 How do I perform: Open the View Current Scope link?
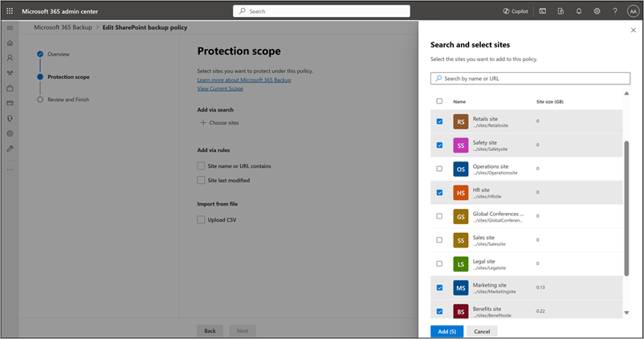(x=220, y=88)
